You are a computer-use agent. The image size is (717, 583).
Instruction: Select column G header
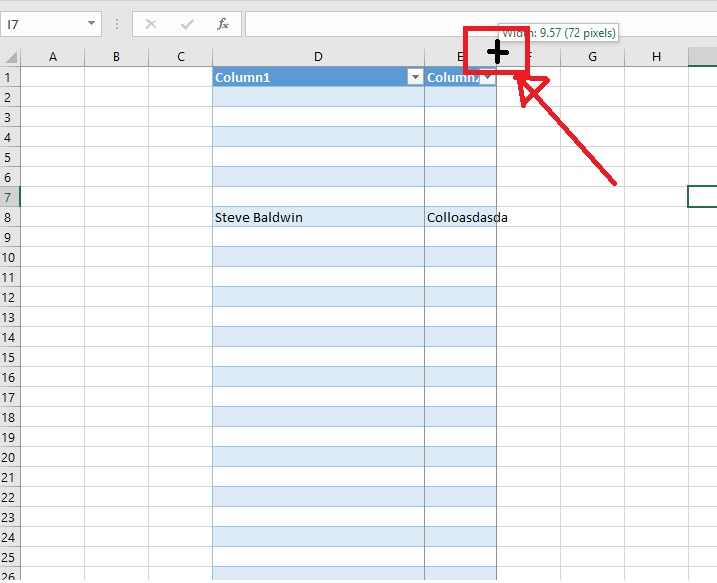point(592,57)
